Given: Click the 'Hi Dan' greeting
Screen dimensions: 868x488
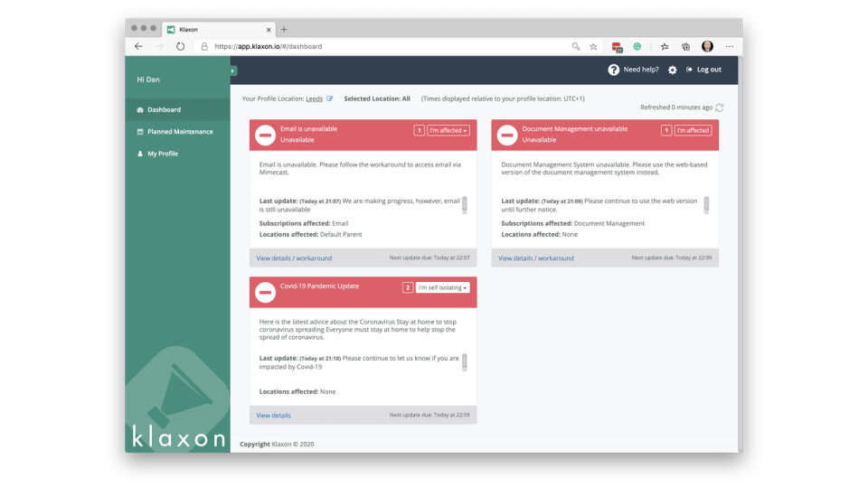Looking at the screenshot, I should (148, 80).
